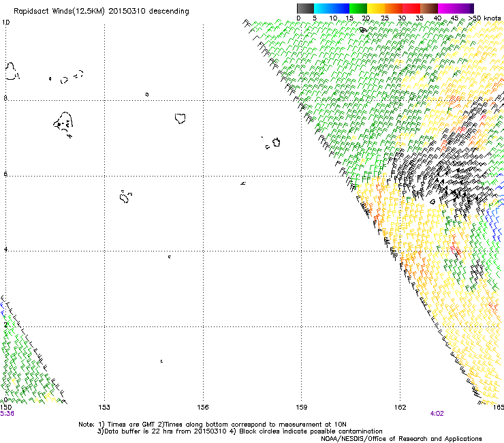Click the '2' latitude axis label
The height and width of the screenshot is (443, 504).
(5, 324)
